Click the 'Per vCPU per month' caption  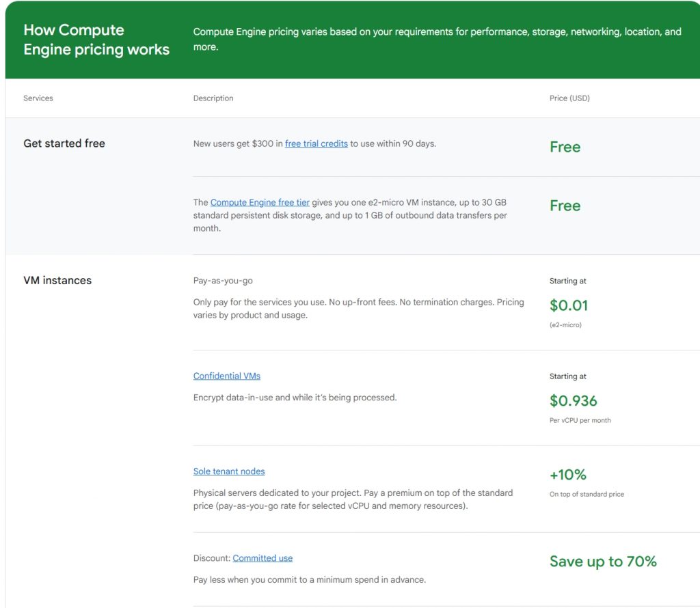coord(580,420)
